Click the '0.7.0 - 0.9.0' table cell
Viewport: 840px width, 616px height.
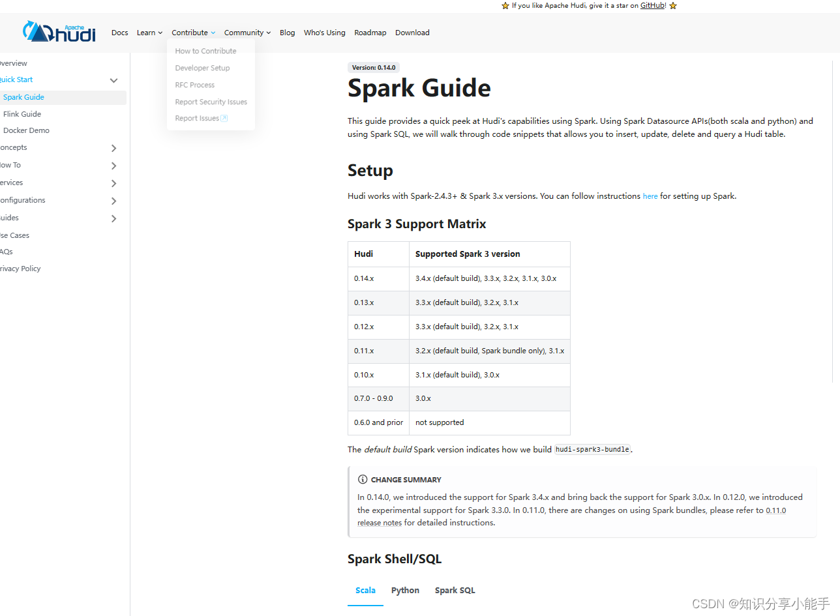click(378, 398)
